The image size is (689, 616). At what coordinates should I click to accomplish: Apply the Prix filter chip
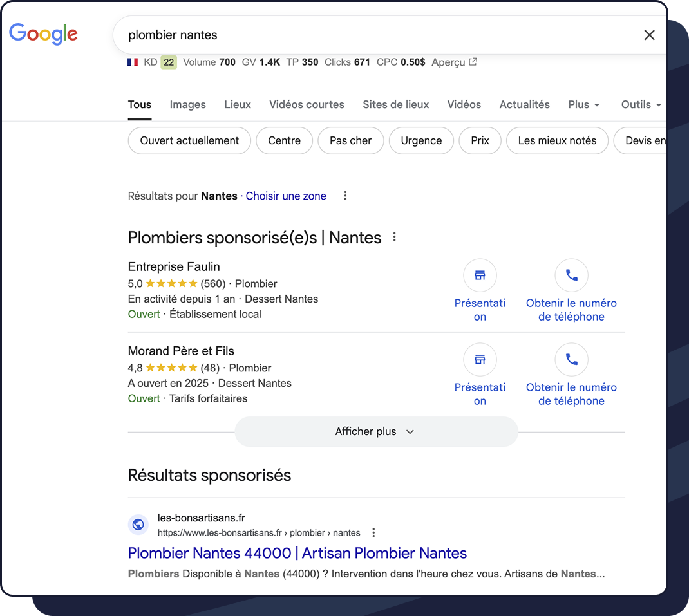(x=480, y=140)
